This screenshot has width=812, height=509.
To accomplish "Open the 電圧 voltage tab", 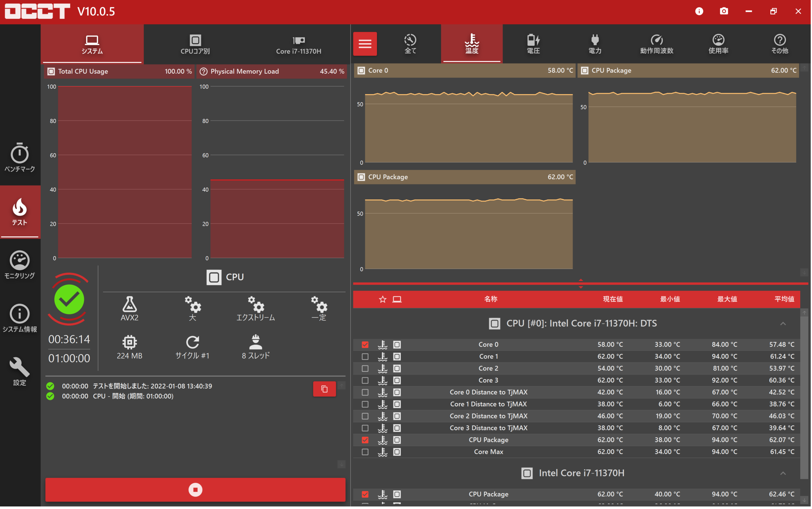I will click(534, 44).
